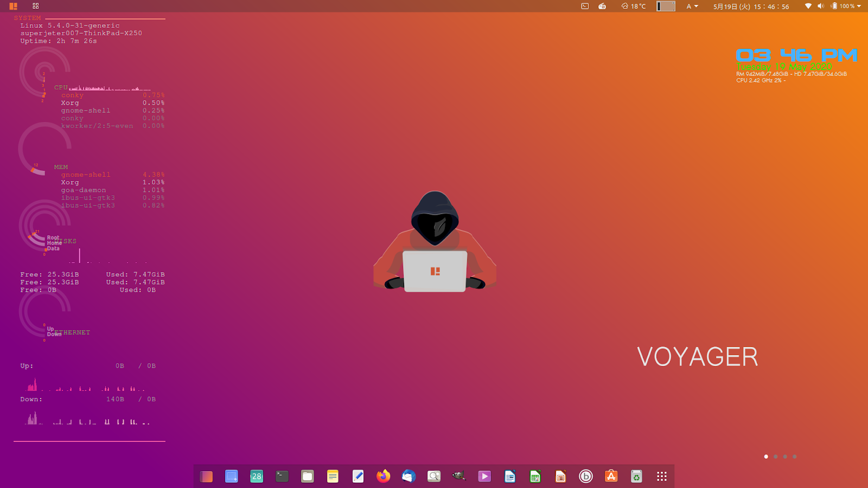This screenshot has height=488, width=868.
Task: Open Ubuntu Software store in dock
Action: (x=611, y=476)
